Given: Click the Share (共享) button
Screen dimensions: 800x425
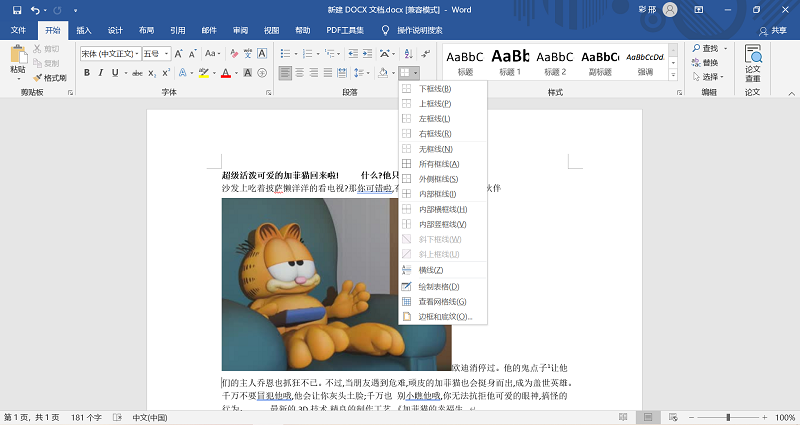Looking at the screenshot, I should 772,30.
